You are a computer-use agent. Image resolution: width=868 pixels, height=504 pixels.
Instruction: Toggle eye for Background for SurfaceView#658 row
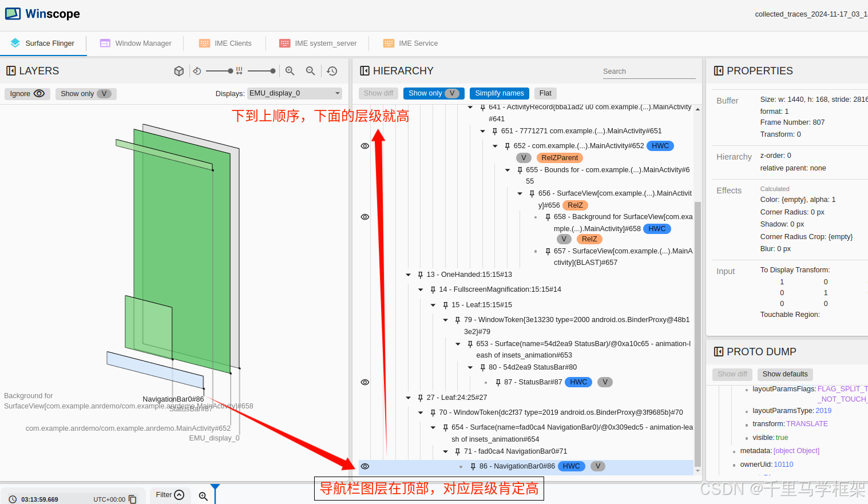[x=365, y=217]
